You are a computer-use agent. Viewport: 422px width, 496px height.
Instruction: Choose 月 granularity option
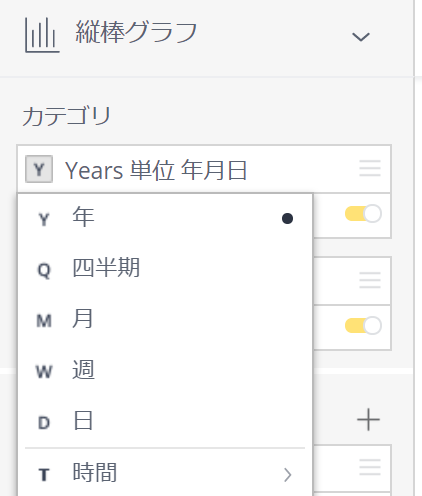(165, 319)
